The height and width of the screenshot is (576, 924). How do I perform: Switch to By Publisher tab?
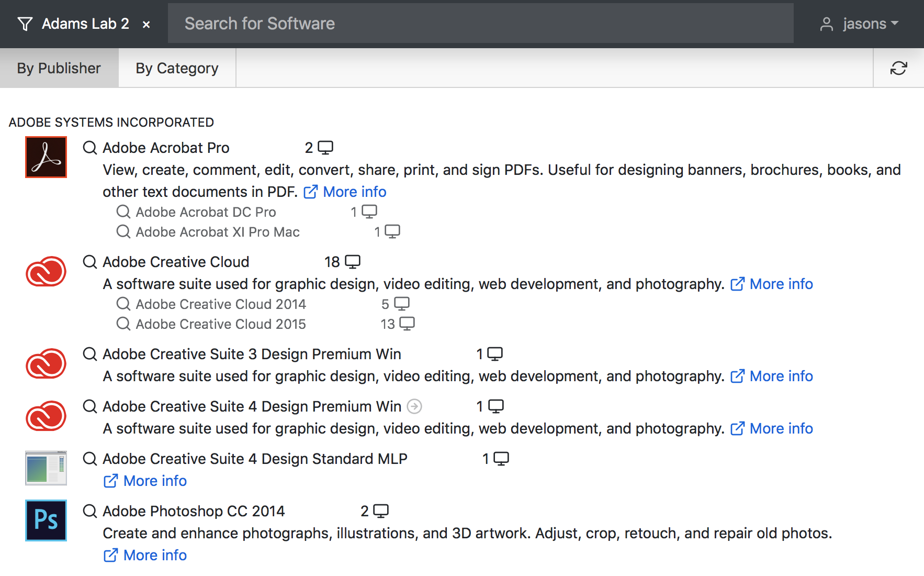59,68
